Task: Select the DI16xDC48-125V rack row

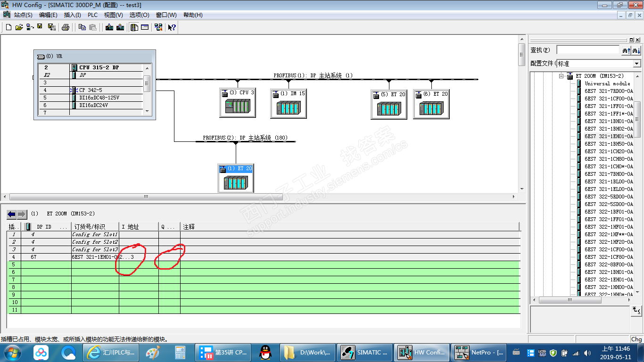Action: (x=91, y=98)
